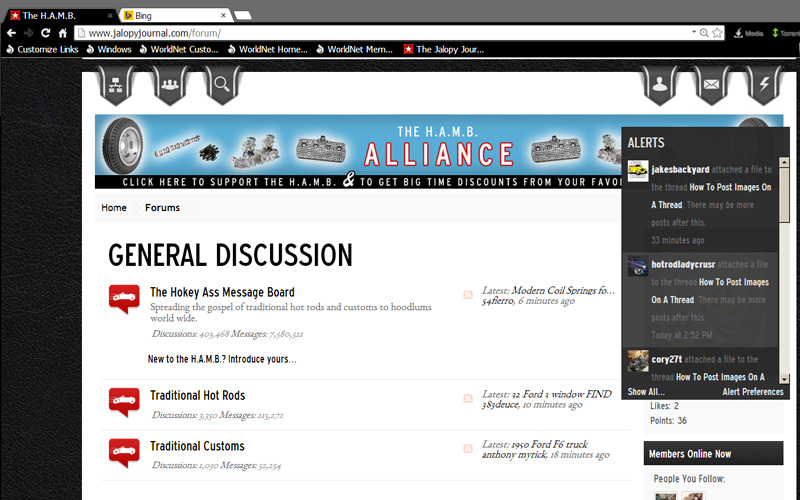
Task: Open the inbox envelope shield icon
Action: (x=712, y=85)
